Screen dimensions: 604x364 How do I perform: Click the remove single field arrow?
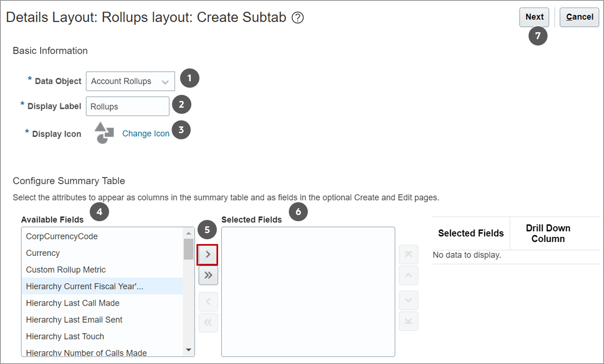208,302
